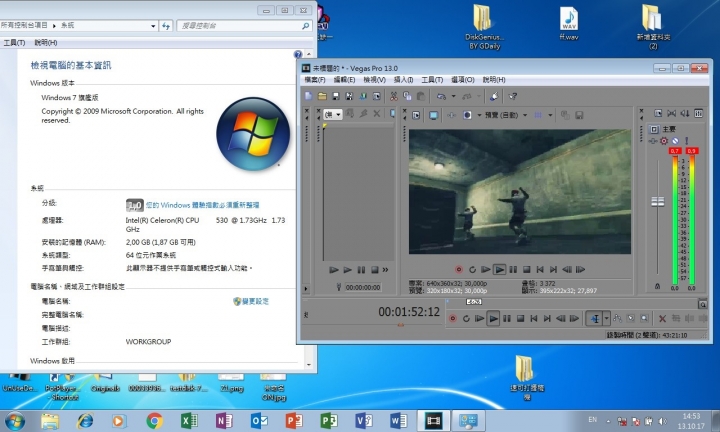Toggle the preview overlays grid icon

point(538,115)
